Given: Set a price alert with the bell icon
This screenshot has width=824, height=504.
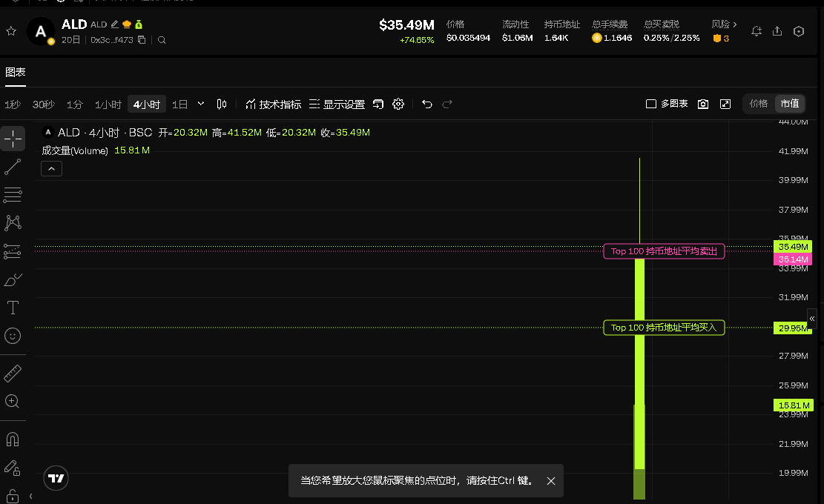Looking at the screenshot, I should click(757, 31).
